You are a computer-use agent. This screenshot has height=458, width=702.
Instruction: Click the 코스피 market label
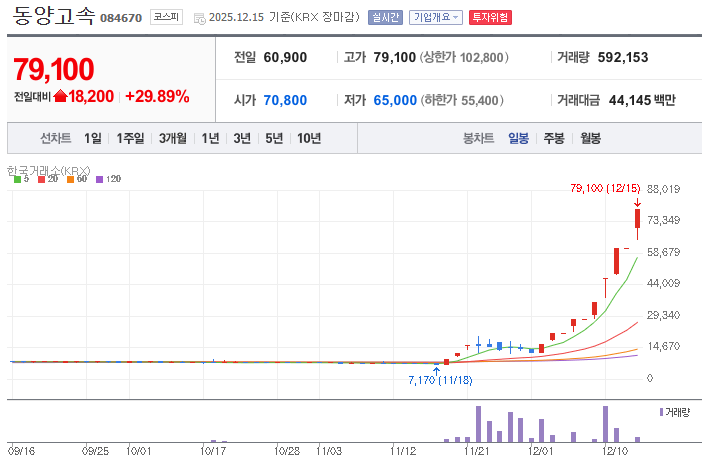click(166, 17)
